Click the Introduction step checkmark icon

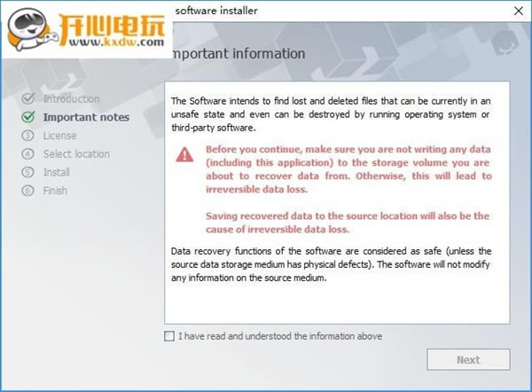click(x=27, y=98)
